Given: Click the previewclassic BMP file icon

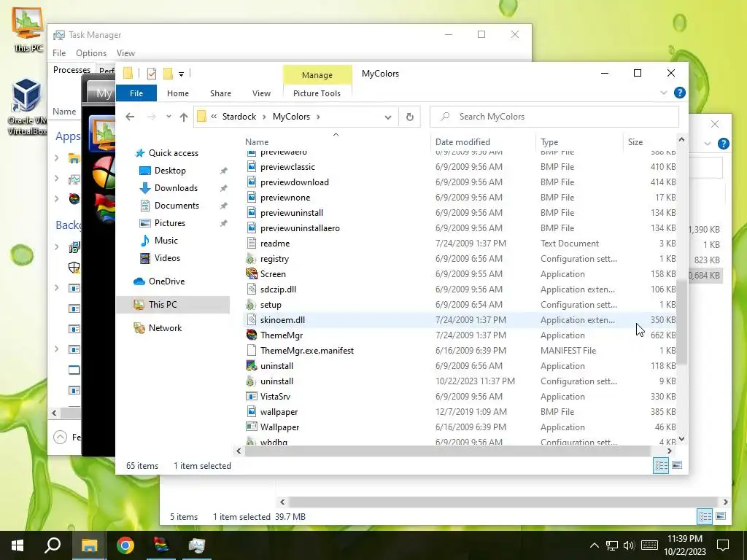Looking at the screenshot, I should pos(252,167).
